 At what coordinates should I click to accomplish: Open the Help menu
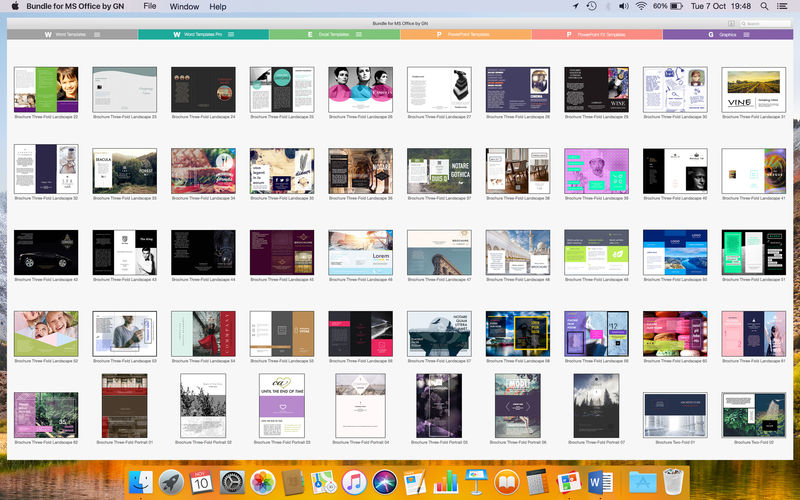click(217, 6)
